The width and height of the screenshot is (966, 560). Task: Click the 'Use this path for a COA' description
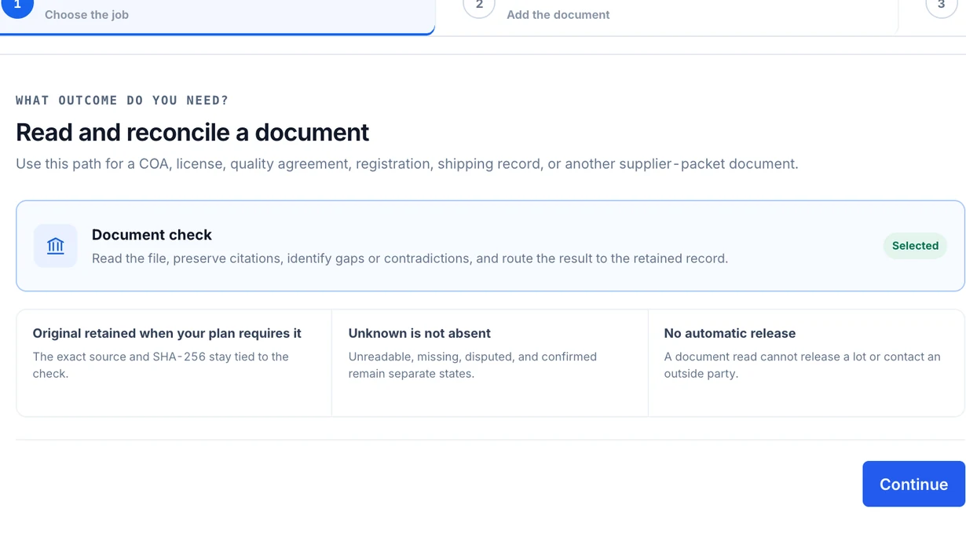click(407, 164)
